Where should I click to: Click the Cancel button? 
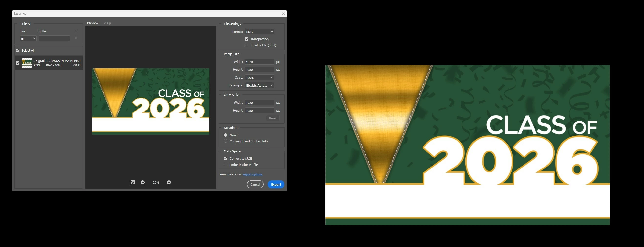(255, 184)
